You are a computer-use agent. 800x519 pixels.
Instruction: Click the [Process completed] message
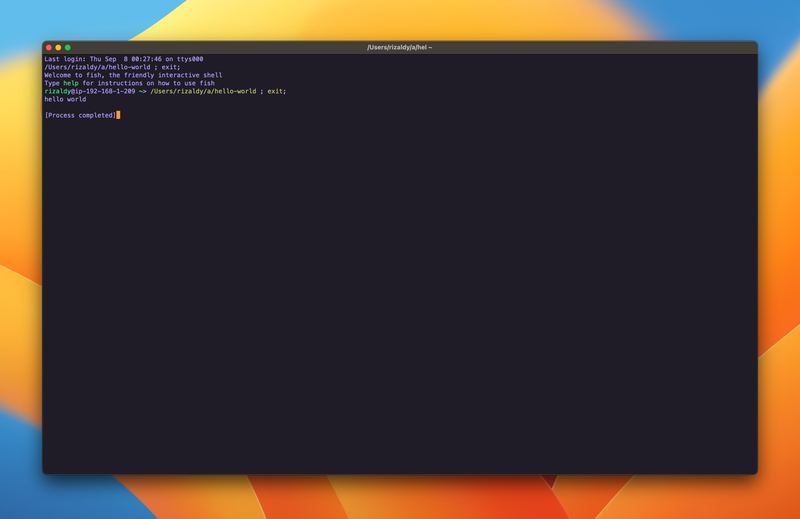click(x=80, y=115)
